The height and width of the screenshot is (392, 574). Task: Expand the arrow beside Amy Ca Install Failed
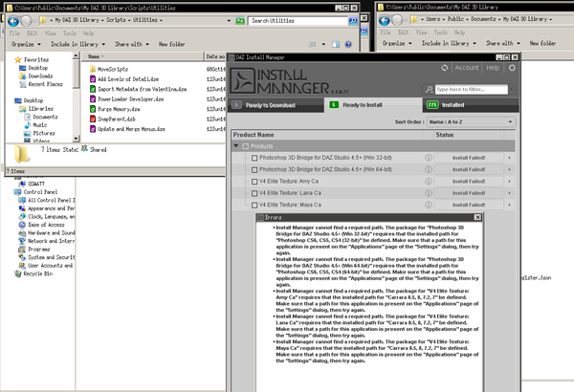click(x=509, y=181)
